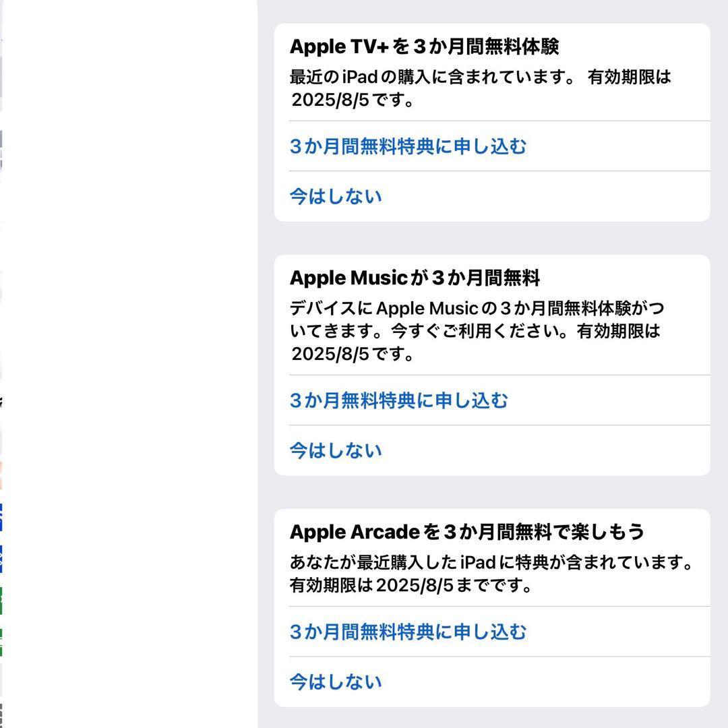Tap 今はしない on the Apple TV+ offer
Viewport: 728px width, 728px height.
(x=335, y=196)
